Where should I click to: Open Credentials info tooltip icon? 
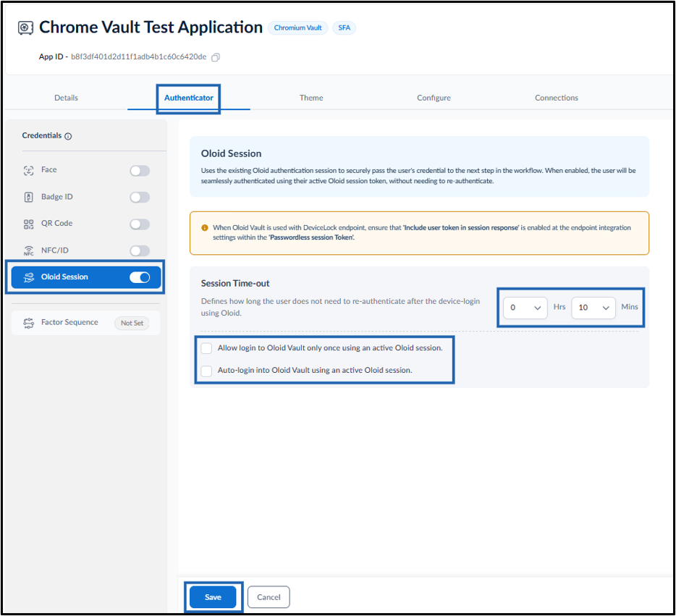tap(68, 136)
